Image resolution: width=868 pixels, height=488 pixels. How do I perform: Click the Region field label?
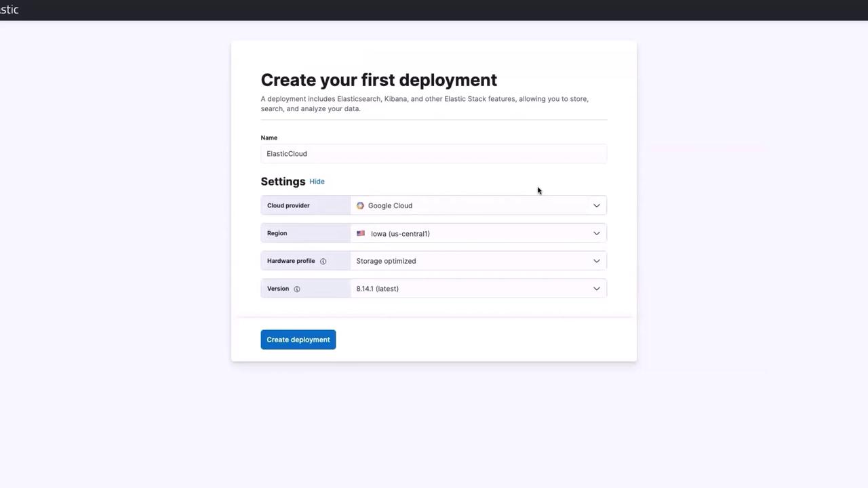point(277,233)
